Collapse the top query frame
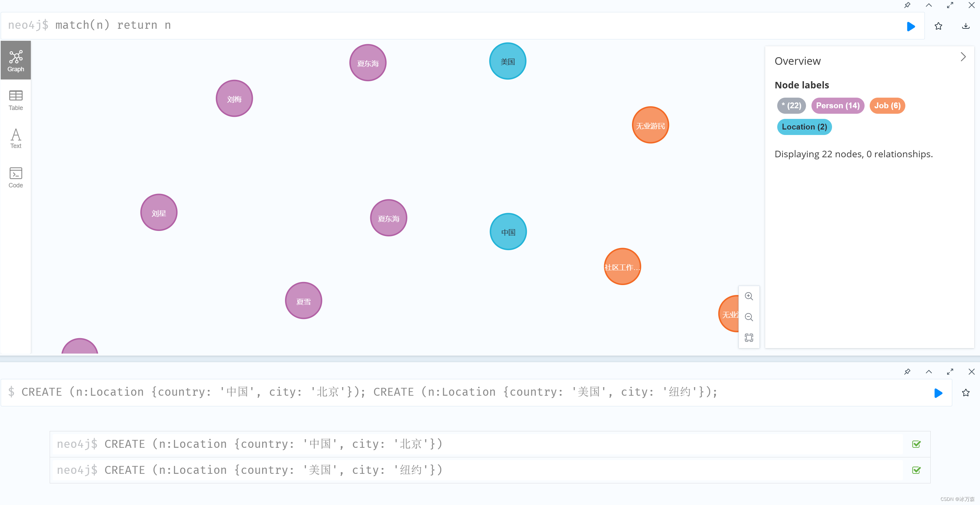 pos(929,5)
